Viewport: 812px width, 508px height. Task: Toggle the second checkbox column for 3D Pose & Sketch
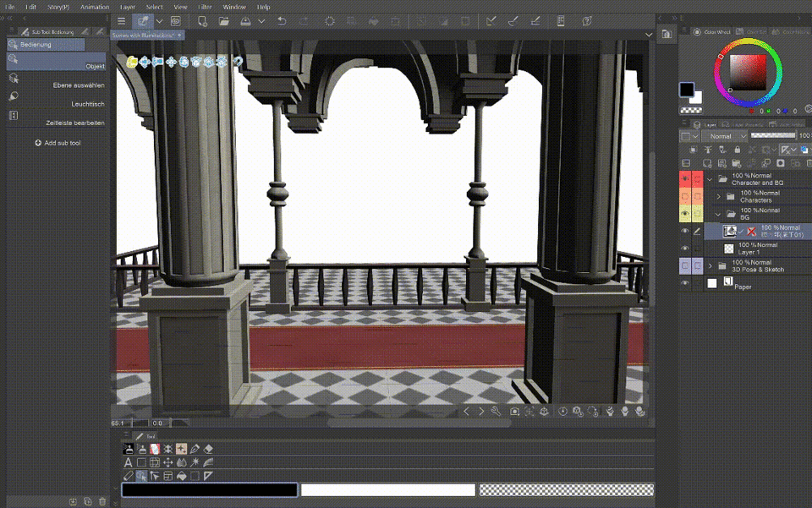pyautogui.click(x=698, y=266)
